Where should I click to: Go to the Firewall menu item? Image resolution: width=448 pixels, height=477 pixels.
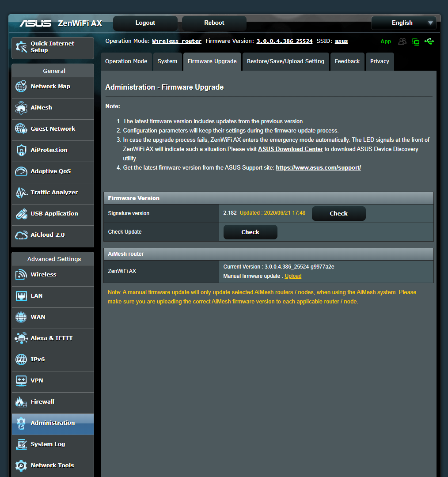pyautogui.click(x=53, y=403)
